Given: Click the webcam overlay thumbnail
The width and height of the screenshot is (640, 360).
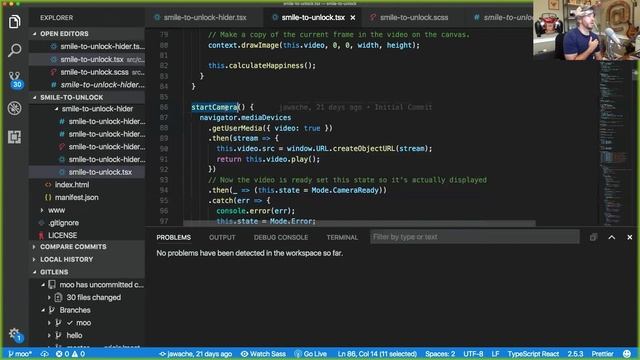Looking at the screenshot, I should click(586, 30).
